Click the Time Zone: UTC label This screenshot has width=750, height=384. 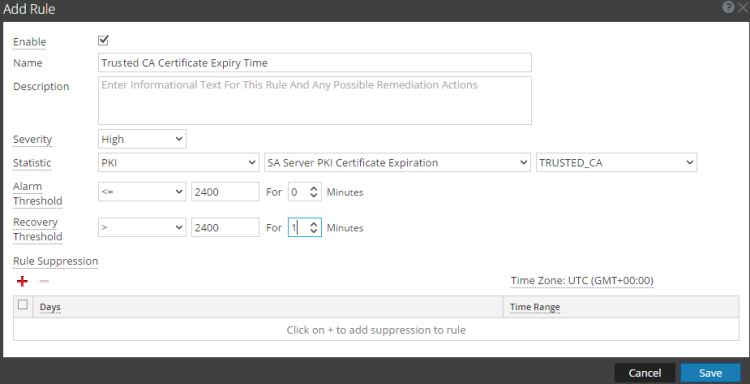click(x=582, y=281)
